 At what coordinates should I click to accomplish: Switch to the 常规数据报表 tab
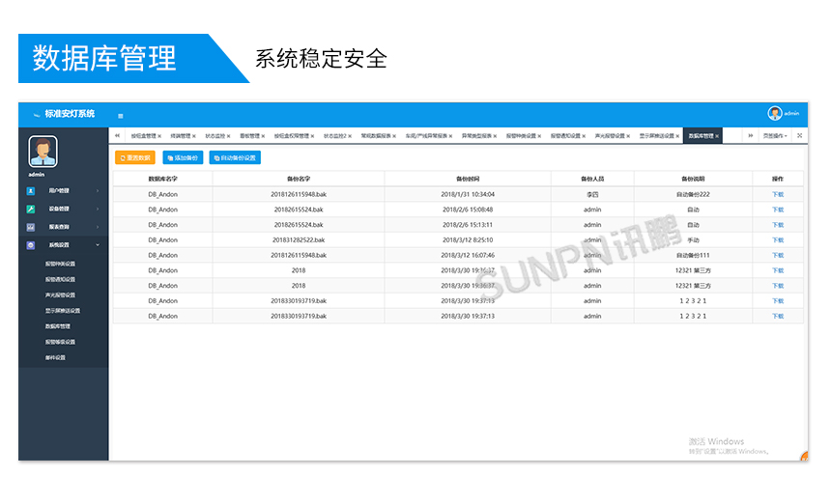point(376,136)
